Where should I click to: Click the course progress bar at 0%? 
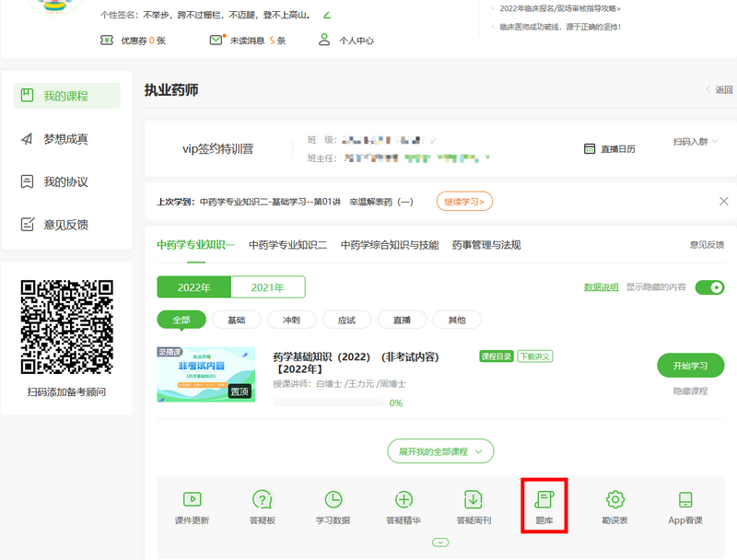coord(327,402)
